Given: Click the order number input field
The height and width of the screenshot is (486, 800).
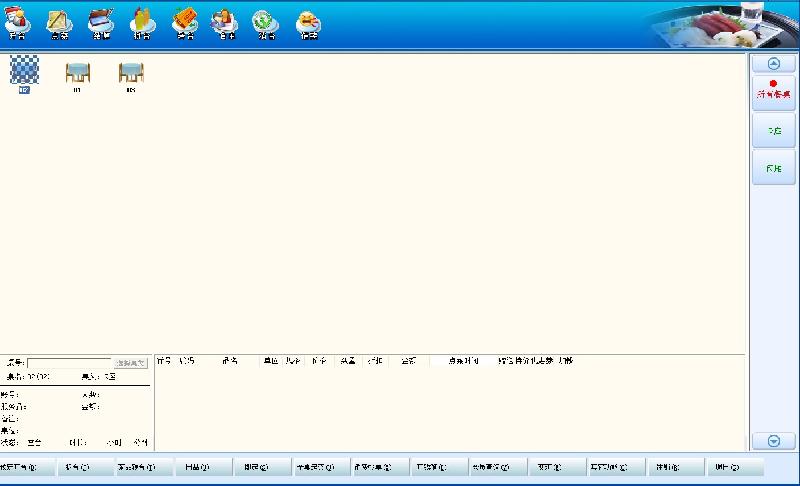Looking at the screenshot, I should [69, 363].
